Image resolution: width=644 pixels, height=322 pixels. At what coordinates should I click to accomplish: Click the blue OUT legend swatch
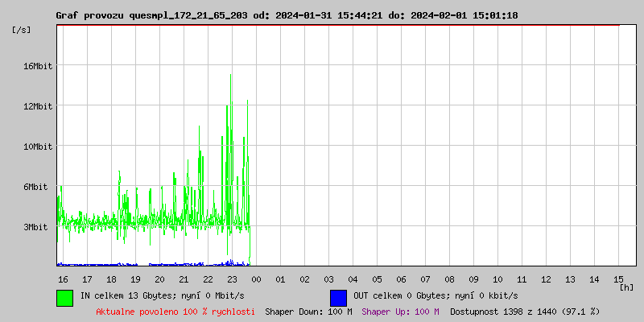(x=338, y=297)
